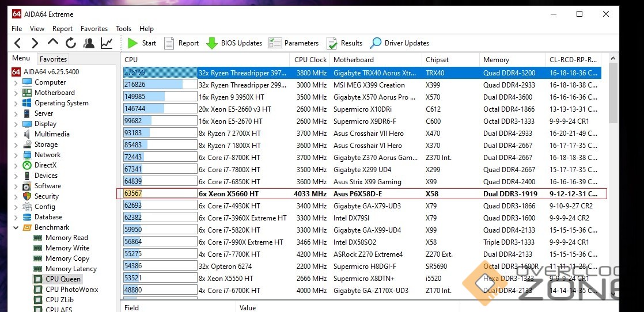644x312 pixels.
Task: Open the user profile icon in toolbar
Action: coord(88,43)
